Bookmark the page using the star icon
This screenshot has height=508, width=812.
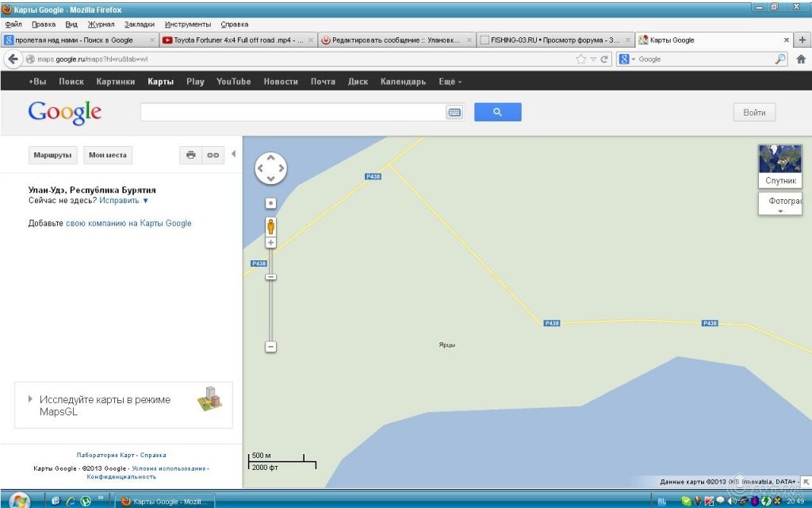581,59
